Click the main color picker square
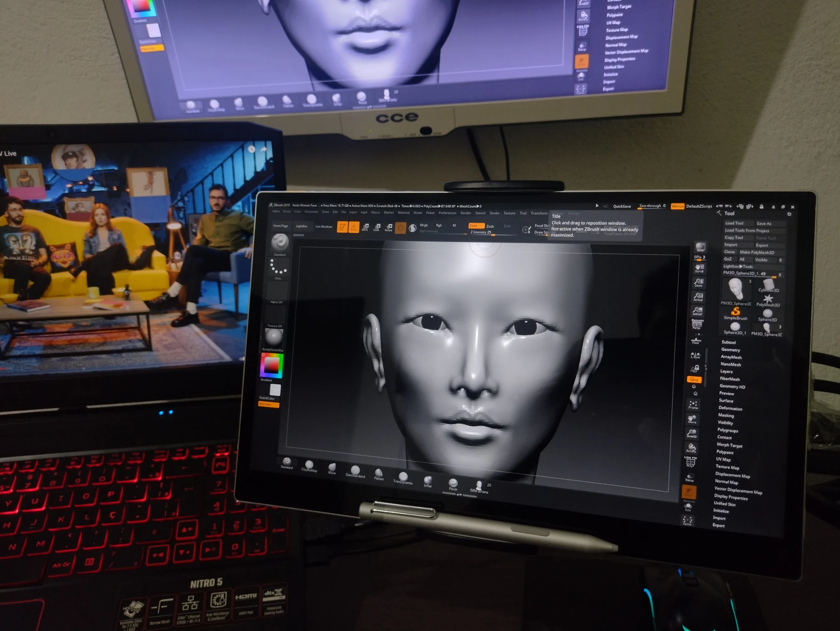Screen dimensions: 840x631 (272, 365)
